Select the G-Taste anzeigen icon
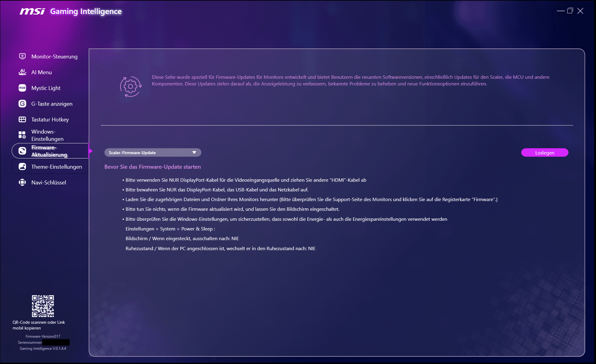This screenshot has height=364, width=596. [22, 104]
